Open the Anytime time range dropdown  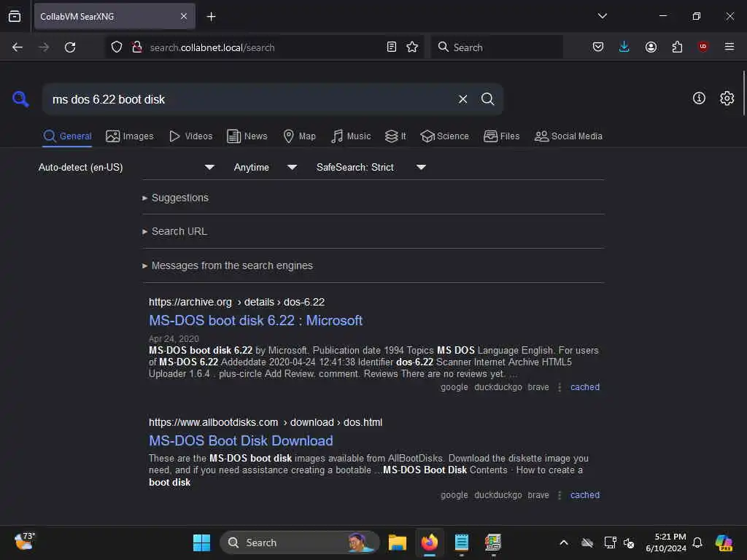[x=266, y=167]
